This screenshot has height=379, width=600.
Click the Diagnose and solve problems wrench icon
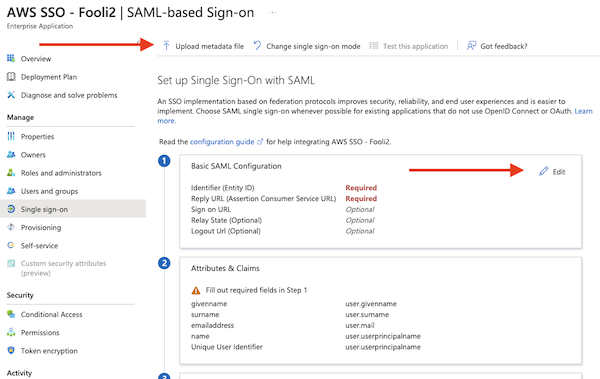[11, 95]
